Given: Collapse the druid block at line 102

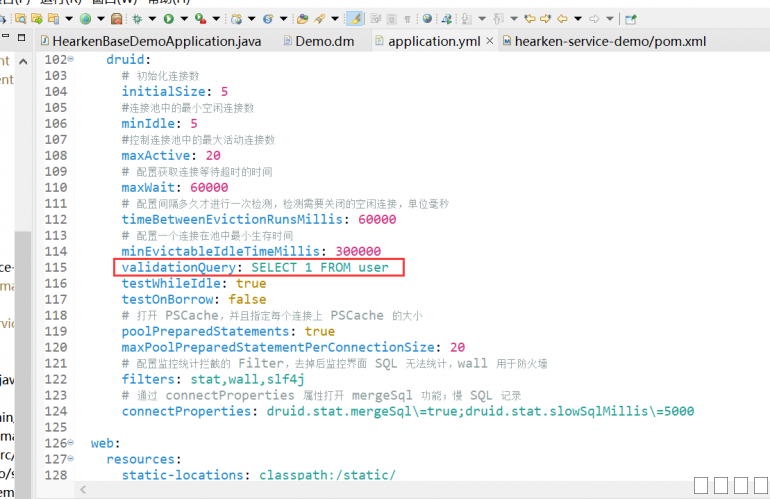Looking at the screenshot, I should tap(71, 60).
